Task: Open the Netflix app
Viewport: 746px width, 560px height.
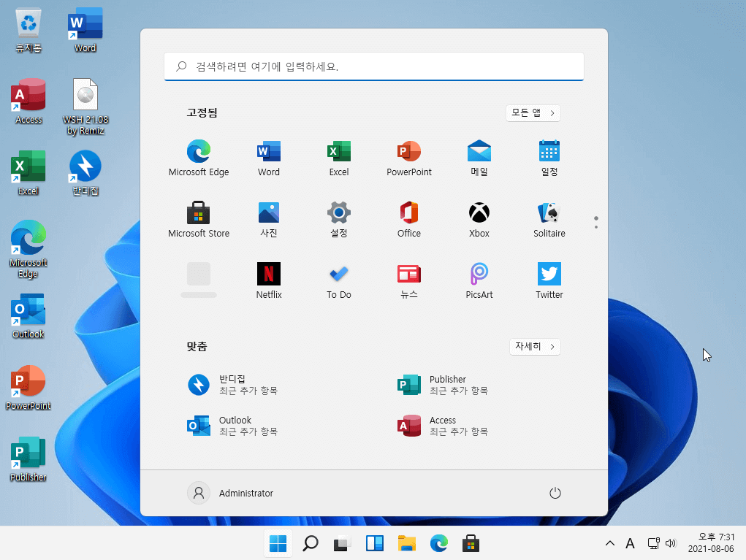Action: coord(269,280)
